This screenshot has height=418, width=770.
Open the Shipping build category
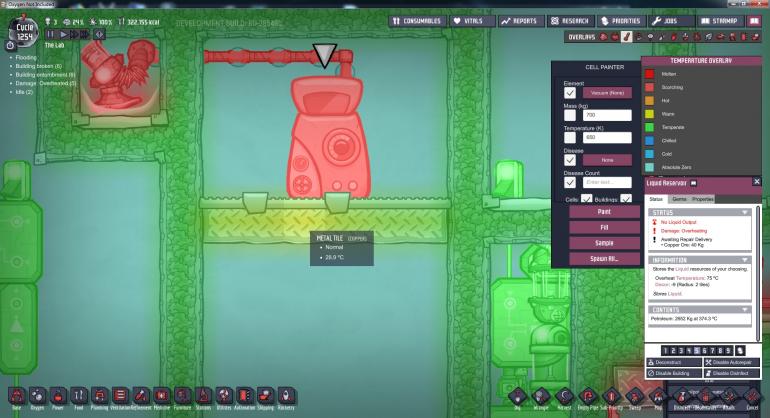tap(265, 396)
